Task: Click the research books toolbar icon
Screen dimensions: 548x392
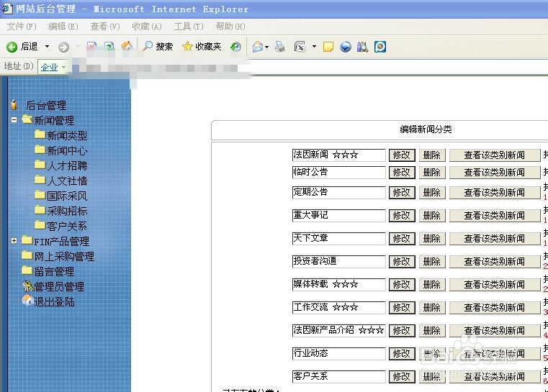Action: (x=362, y=47)
